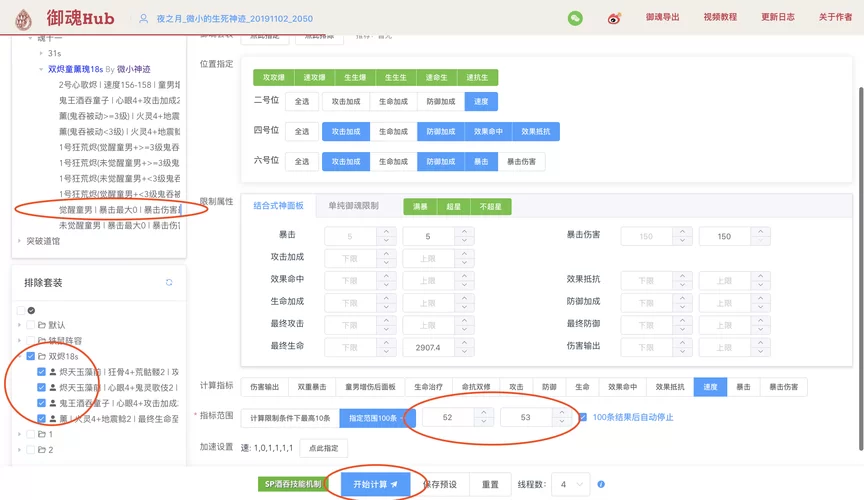Screen dimensions: 864x500
Task: Switch to 单纯御魂限制 tab
Action: click(x=353, y=206)
